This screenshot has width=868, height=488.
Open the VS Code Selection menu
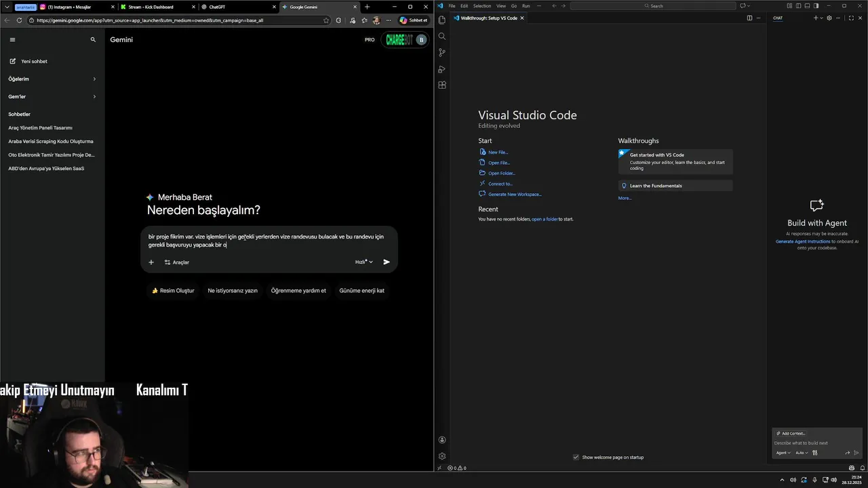click(x=482, y=6)
